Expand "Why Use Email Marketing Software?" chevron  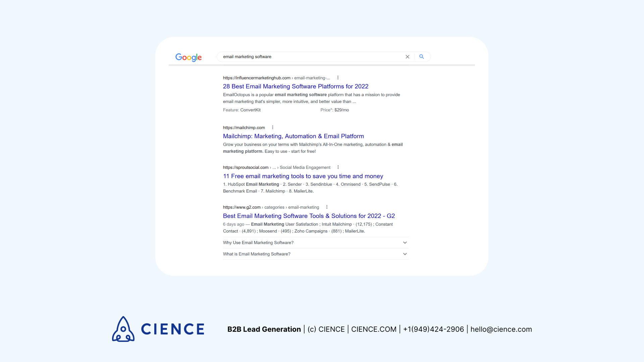tap(405, 243)
